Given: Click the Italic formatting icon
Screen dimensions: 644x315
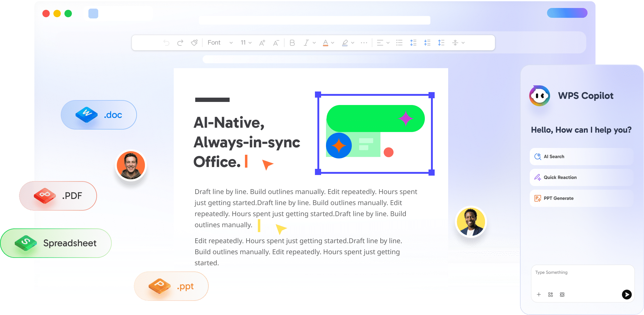Looking at the screenshot, I should pos(306,43).
